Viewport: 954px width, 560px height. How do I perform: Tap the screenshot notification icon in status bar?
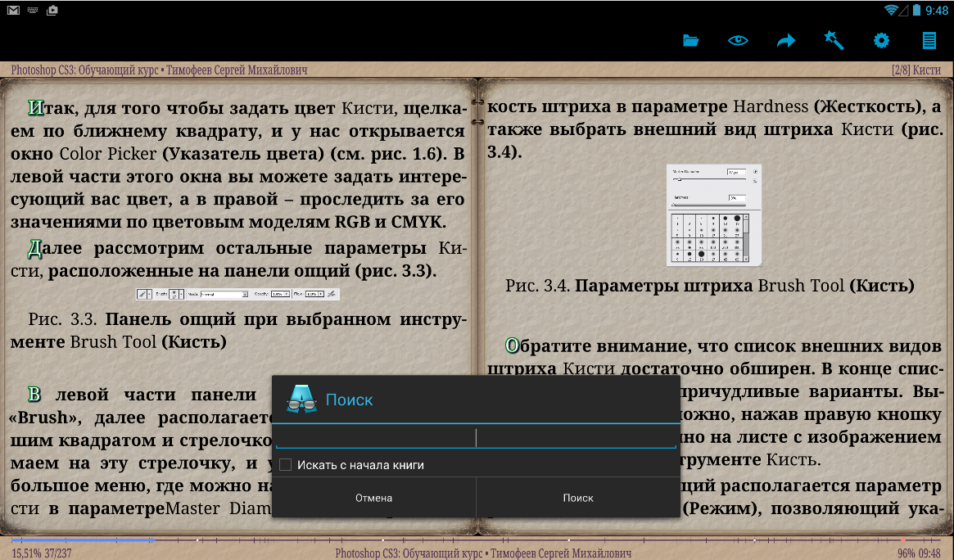pyautogui.click(x=52, y=10)
